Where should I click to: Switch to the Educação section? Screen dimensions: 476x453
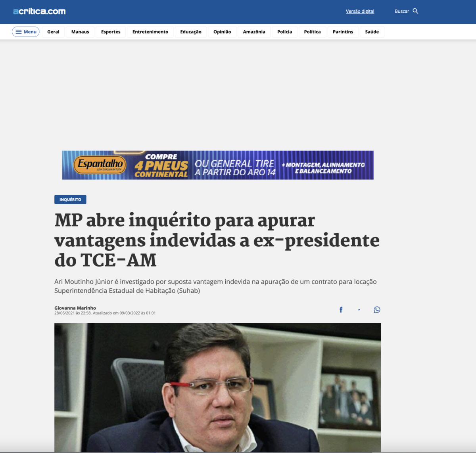point(191,32)
